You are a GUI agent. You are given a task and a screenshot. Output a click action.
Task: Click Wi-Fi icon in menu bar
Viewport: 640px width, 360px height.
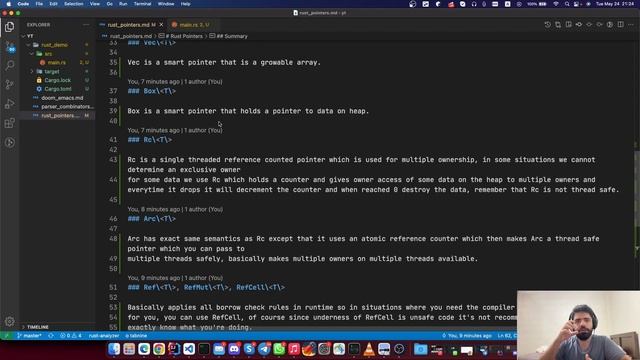556,4
